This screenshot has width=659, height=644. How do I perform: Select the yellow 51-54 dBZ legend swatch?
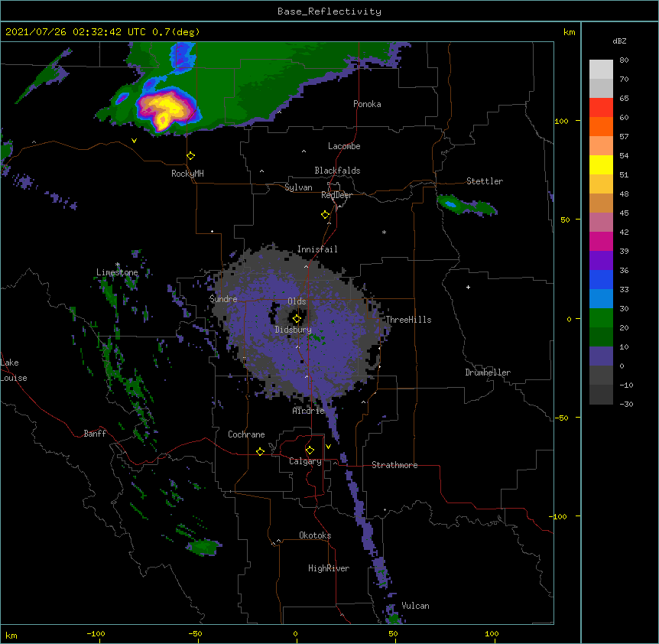(601, 164)
